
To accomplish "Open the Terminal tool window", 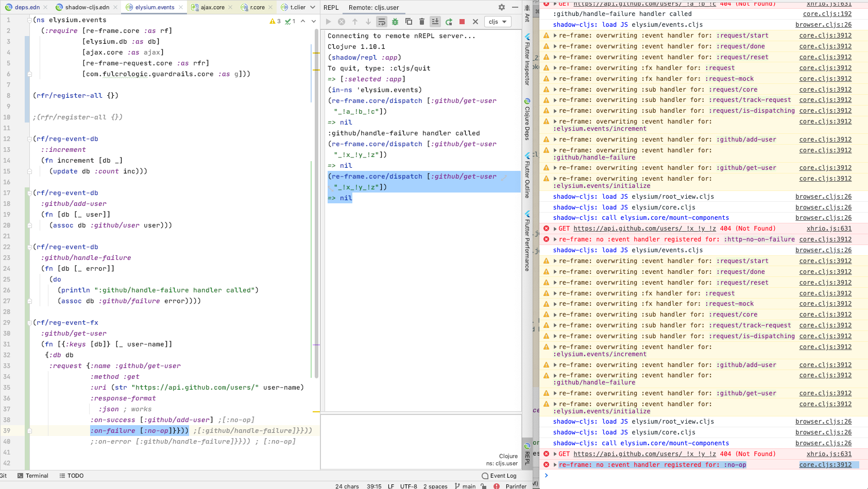I will pyautogui.click(x=32, y=476).
